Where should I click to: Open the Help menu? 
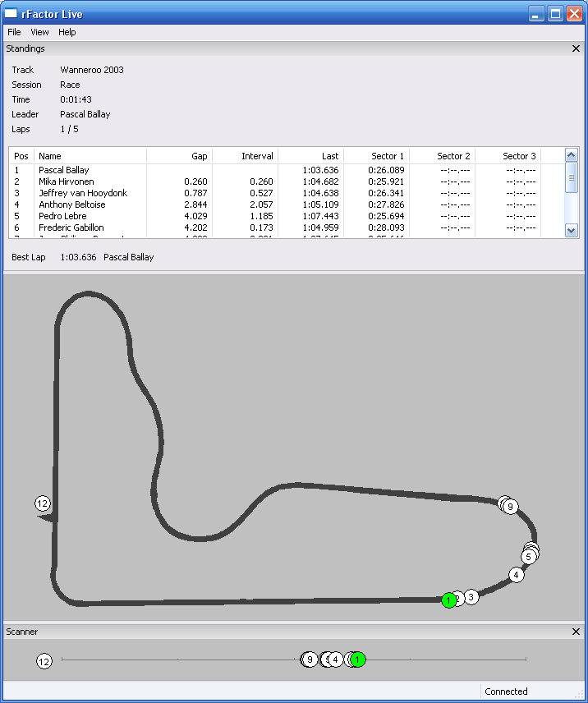point(67,32)
